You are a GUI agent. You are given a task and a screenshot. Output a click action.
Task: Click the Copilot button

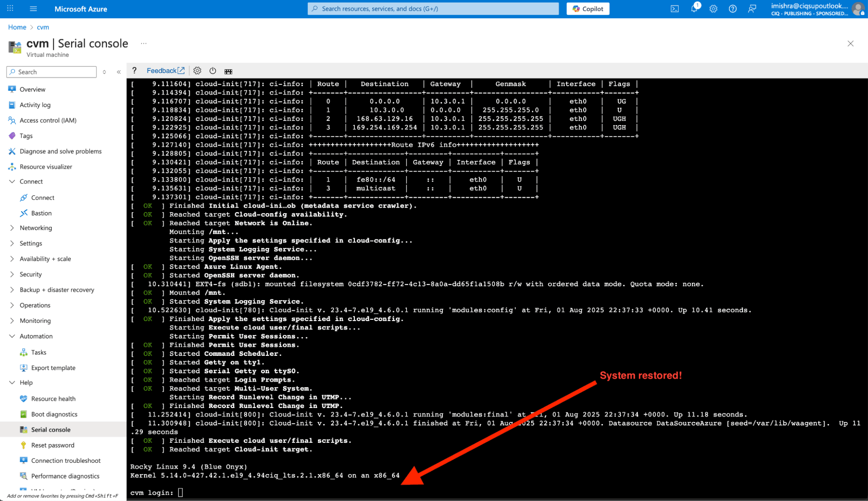[587, 9]
